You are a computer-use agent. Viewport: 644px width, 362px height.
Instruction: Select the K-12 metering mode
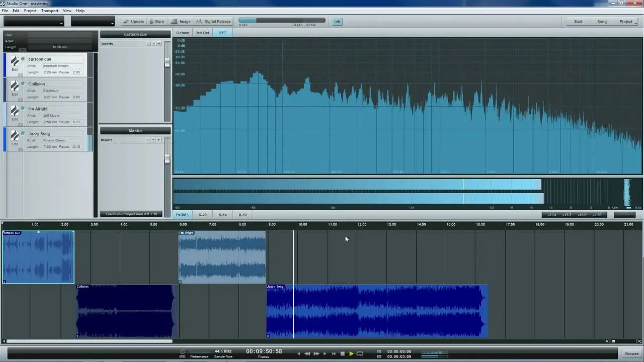[243, 215]
